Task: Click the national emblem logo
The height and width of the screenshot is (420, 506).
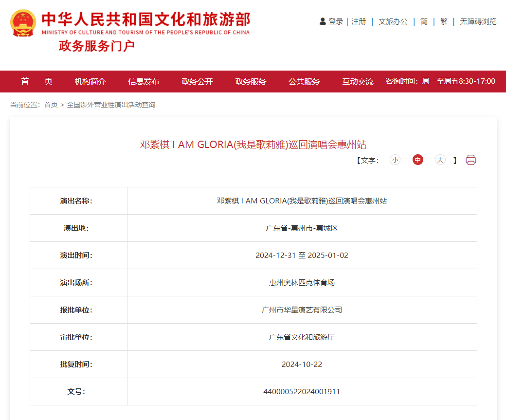Action: point(23,23)
